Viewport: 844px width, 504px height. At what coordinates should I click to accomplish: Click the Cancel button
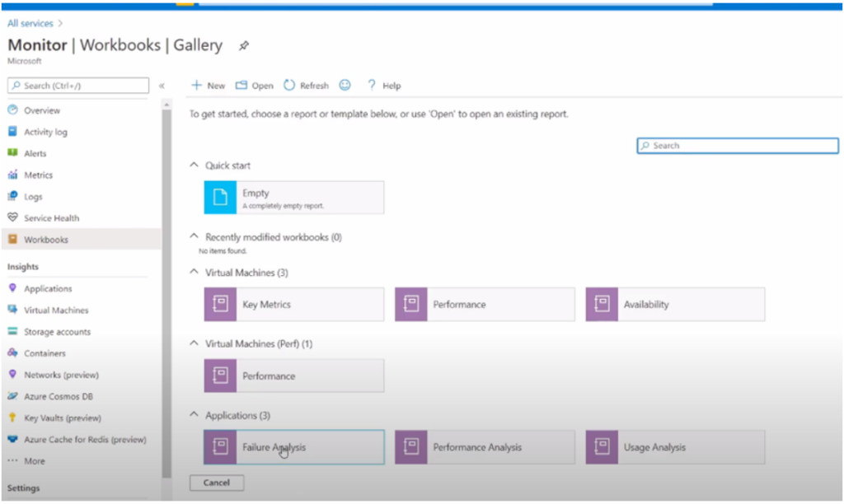click(217, 483)
